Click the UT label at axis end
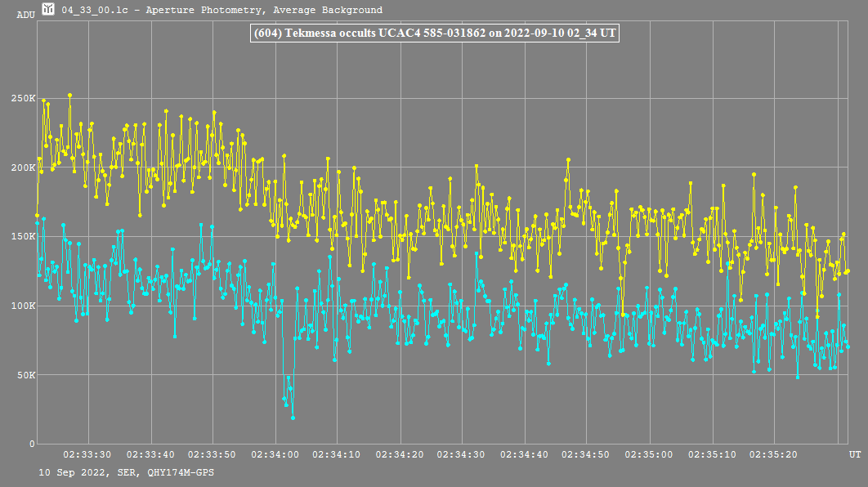 854,453
